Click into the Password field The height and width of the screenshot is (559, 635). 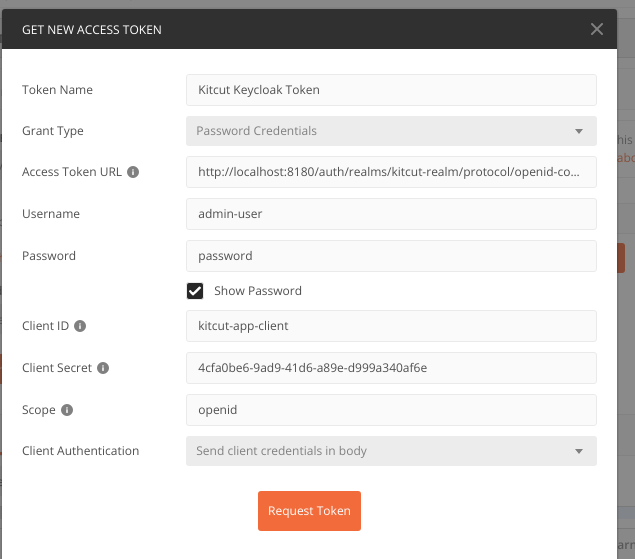(x=391, y=256)
